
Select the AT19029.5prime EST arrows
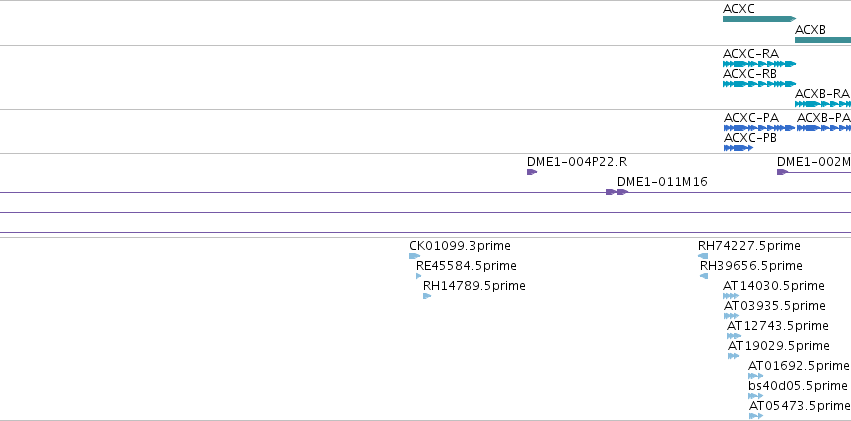click(x=734, y=356)
